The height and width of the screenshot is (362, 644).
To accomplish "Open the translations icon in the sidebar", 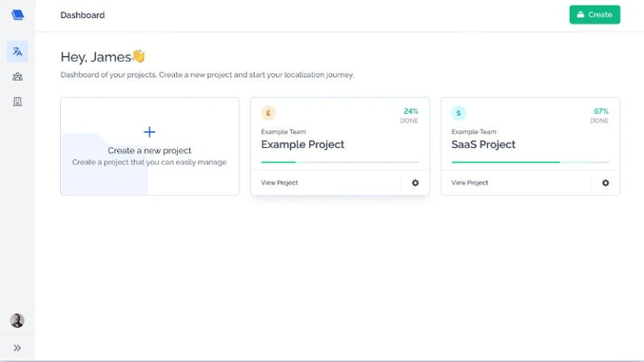I will (17, 51).
